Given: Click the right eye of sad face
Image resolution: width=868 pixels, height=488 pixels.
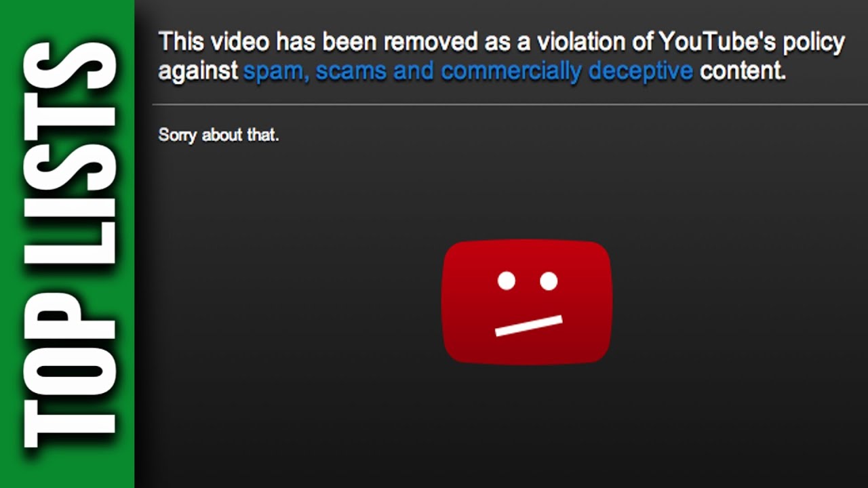Looking at the screenshot, I should [x=549, y=281].
